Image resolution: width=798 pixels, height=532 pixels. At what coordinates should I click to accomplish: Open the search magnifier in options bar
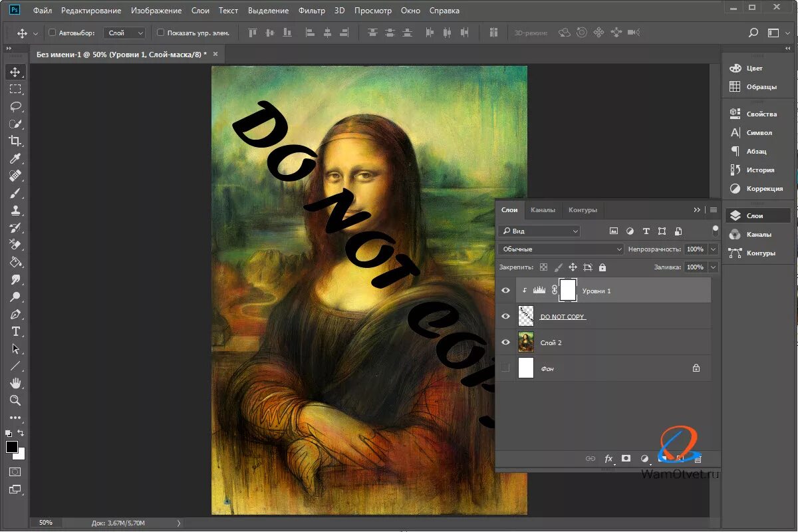pos(753,33)
